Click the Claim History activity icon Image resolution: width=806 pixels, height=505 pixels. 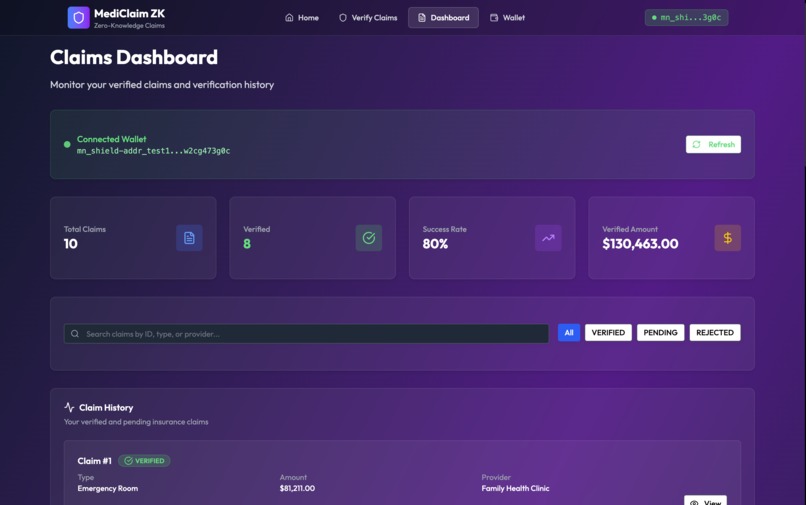pos(69,407)
